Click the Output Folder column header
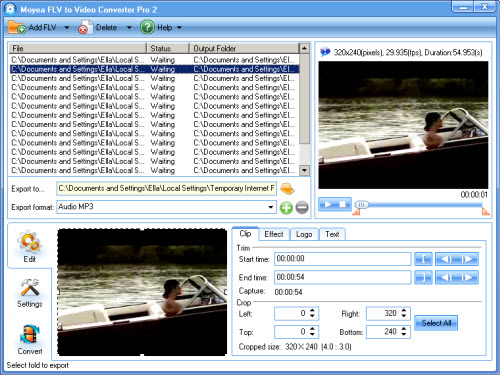The width and height of the screenshot is (500, 375). [244, 48]
